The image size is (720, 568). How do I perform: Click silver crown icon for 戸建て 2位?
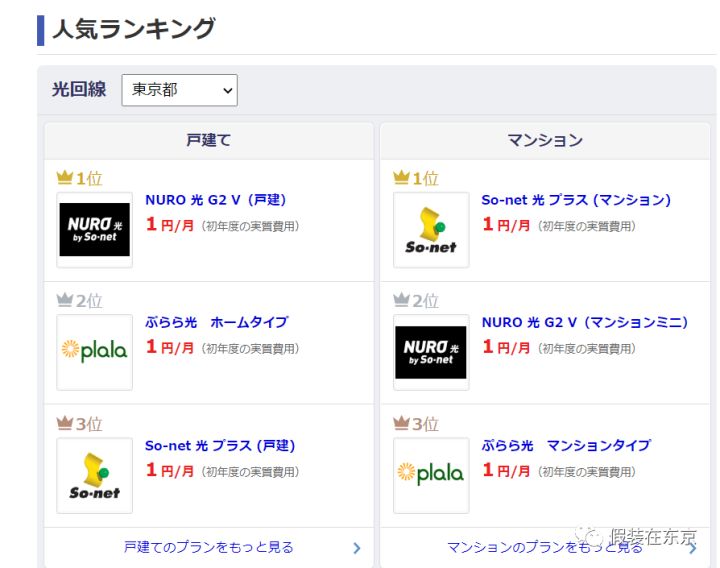65,300
